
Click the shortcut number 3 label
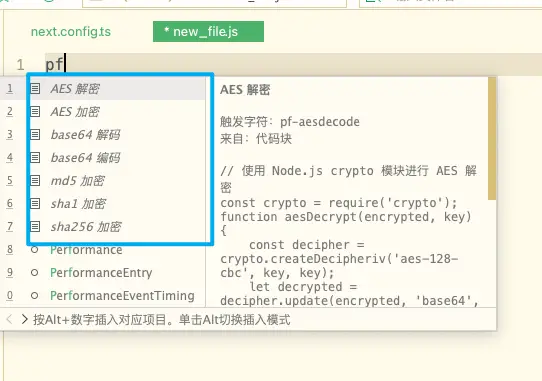[10, 134]
